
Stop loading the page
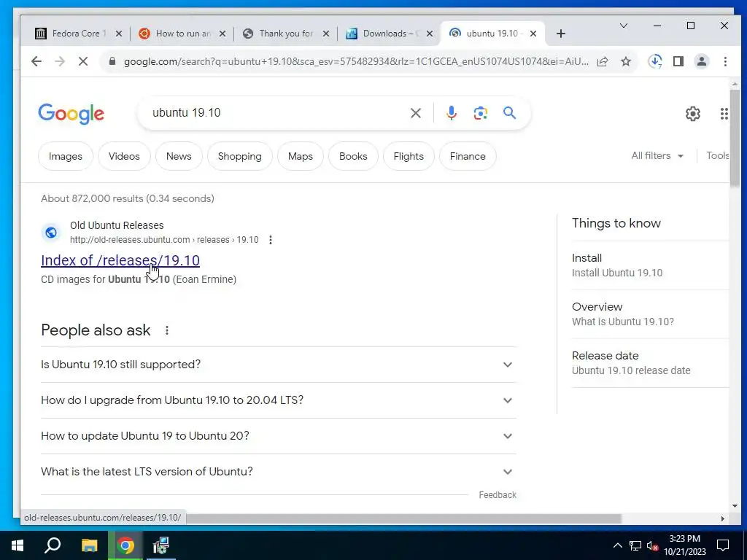coord(83,61)
